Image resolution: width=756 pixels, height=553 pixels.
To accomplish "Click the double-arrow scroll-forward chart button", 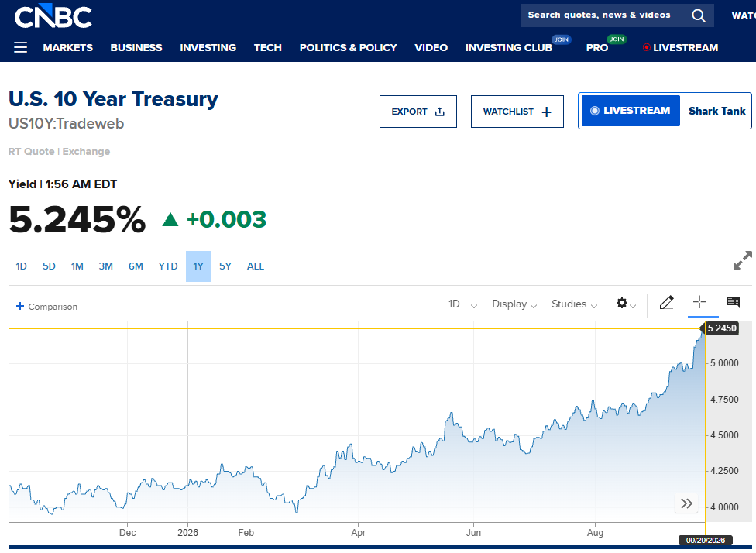I will point(686,503).
